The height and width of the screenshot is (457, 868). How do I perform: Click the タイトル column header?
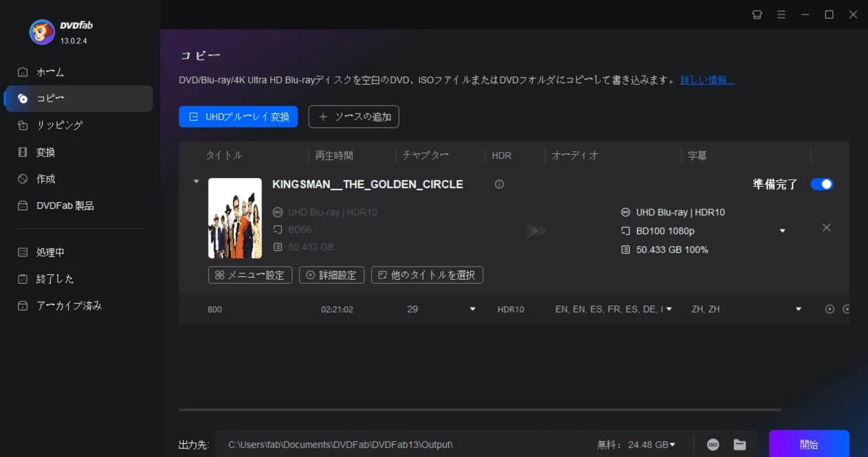224,155
